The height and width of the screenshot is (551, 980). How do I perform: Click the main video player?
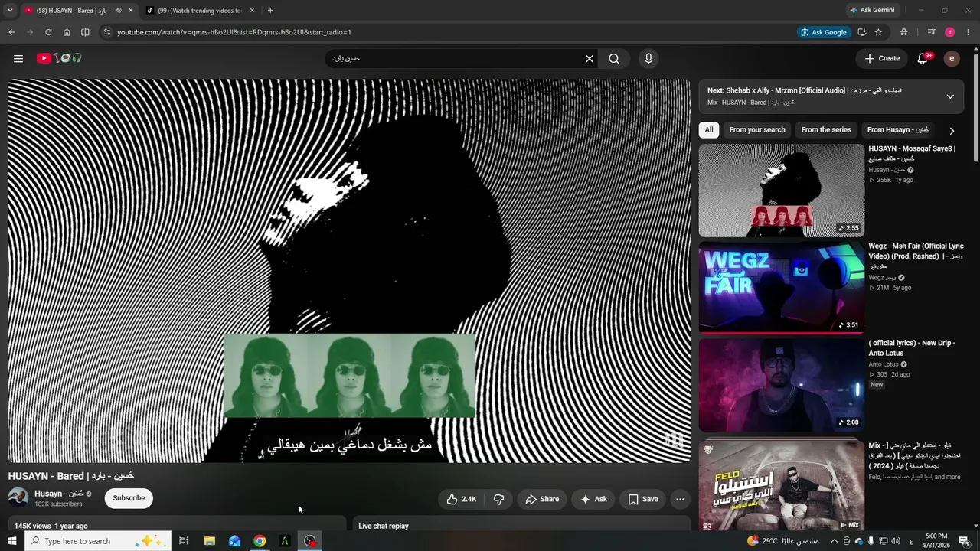point(349,270)
